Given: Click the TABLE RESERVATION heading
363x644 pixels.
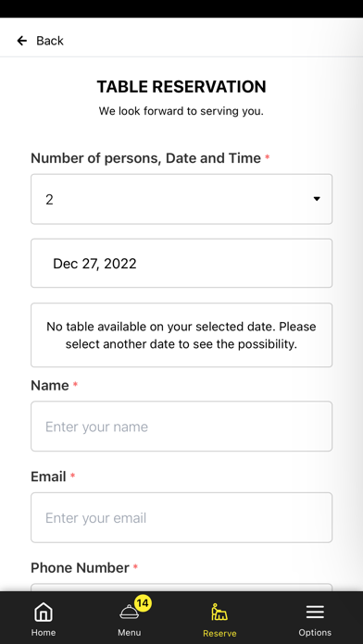Looking at the screenshot, I should pos(181,87).
